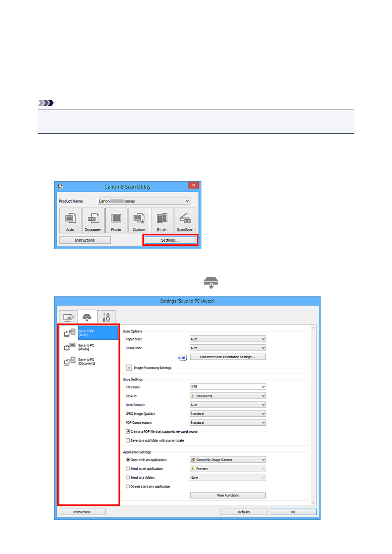Switch to scanning from computer tab
This screenshot has width=392, height=554.
click(x=68, y=317)
